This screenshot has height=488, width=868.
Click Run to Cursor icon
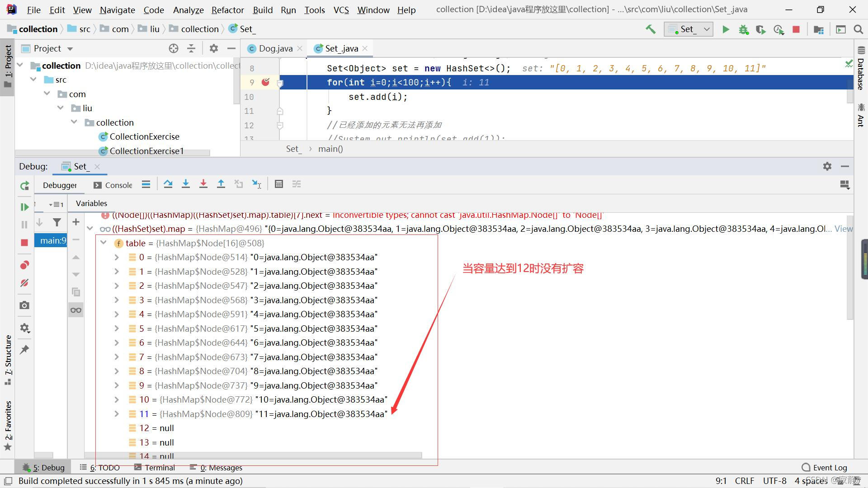tap(257, 184)
